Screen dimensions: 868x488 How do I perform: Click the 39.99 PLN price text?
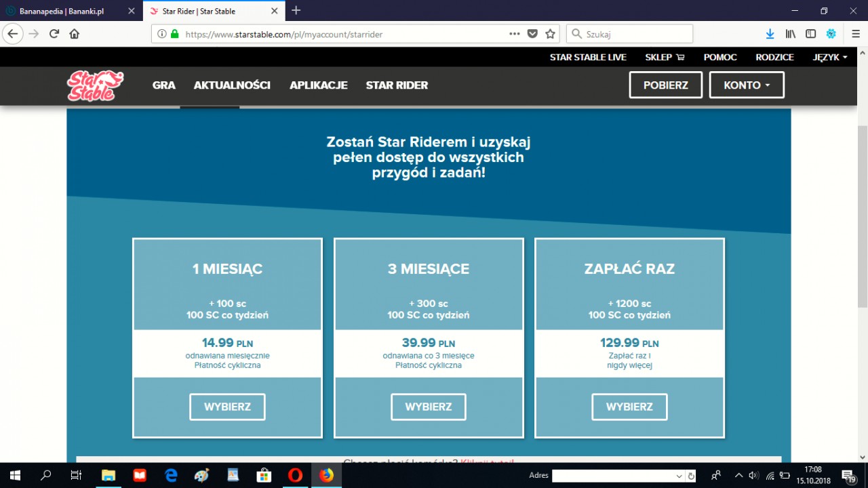click(429, 343)
